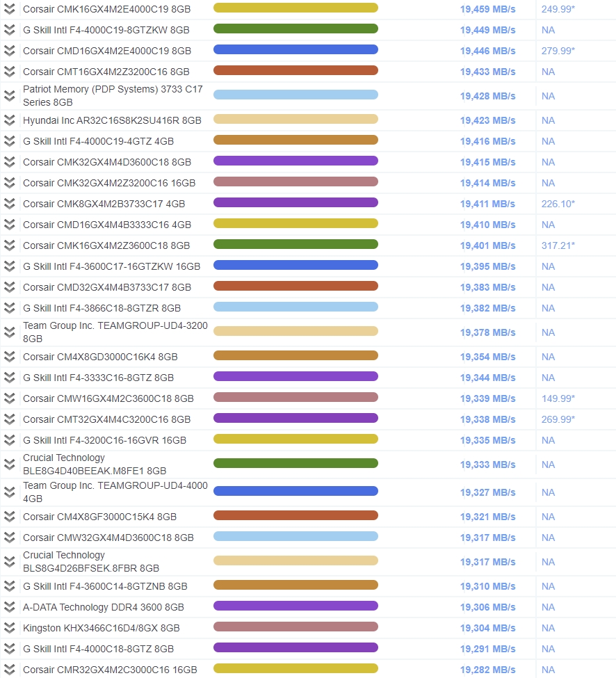Open the Corsair CMK16GX4M2E4000C19 8GB link
616x678 pixels.
[x=107, y=9]
